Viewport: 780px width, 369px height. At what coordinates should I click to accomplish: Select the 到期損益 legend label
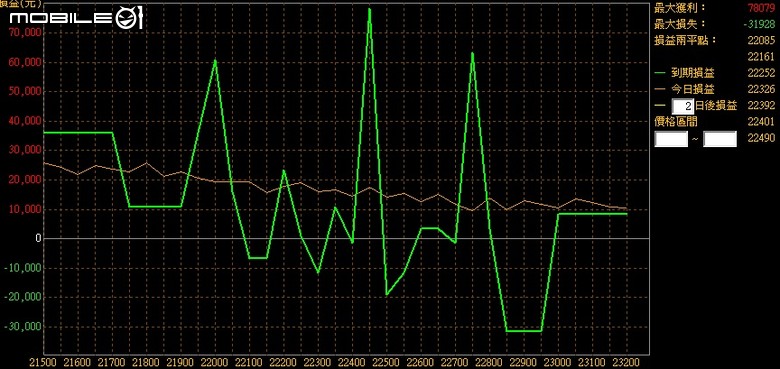(x=692, y=73)
